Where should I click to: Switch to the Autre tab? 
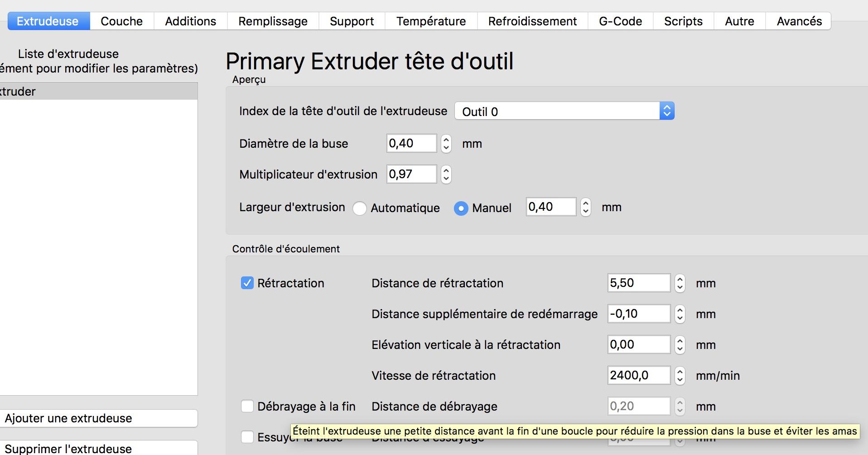(739, 21)
